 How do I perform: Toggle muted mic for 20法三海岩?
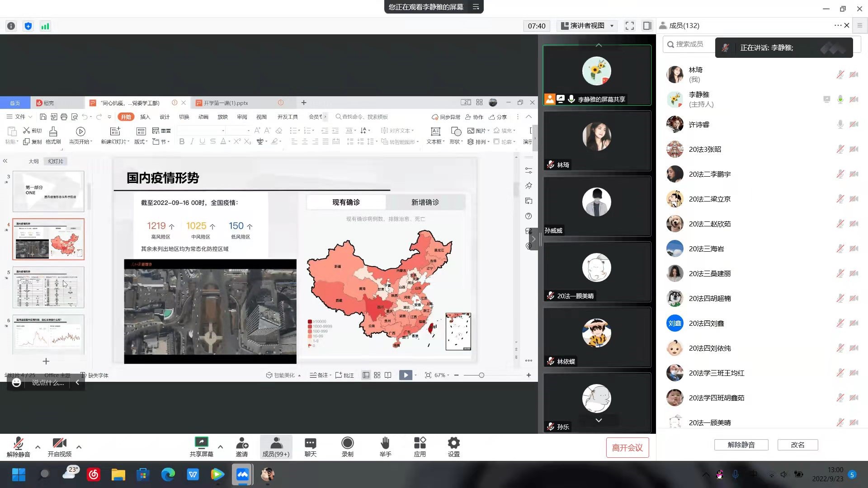pyautogui.click(x=840, y=249)
